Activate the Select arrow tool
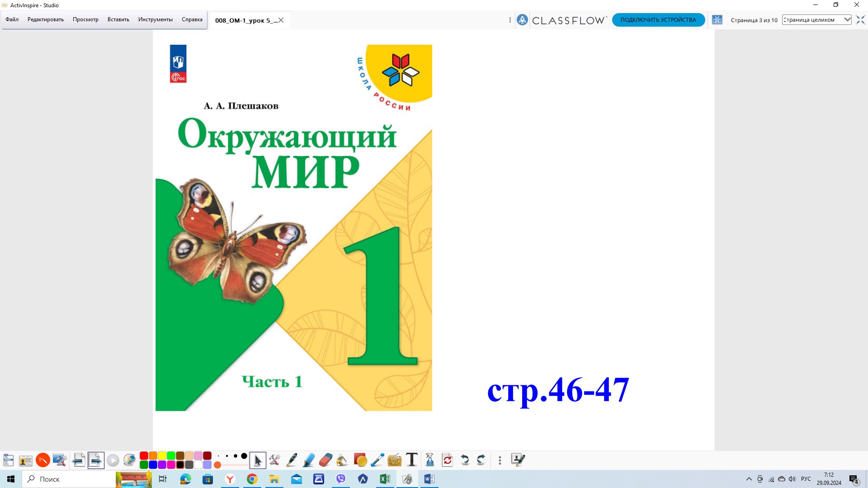The width and height of the screenshot is (868, 488). [x=258, y=460]
